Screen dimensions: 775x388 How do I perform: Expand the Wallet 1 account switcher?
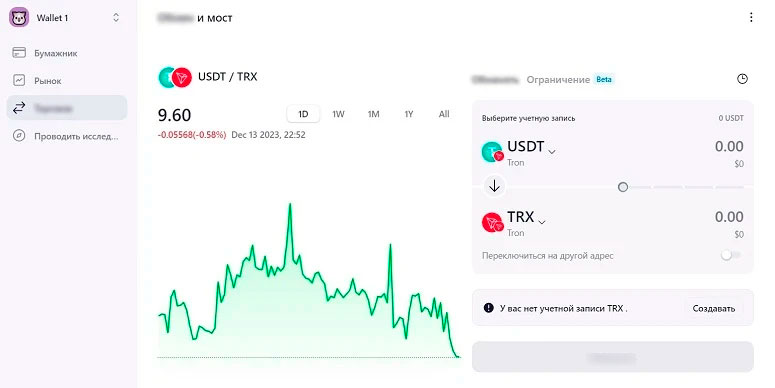point(116,18)
